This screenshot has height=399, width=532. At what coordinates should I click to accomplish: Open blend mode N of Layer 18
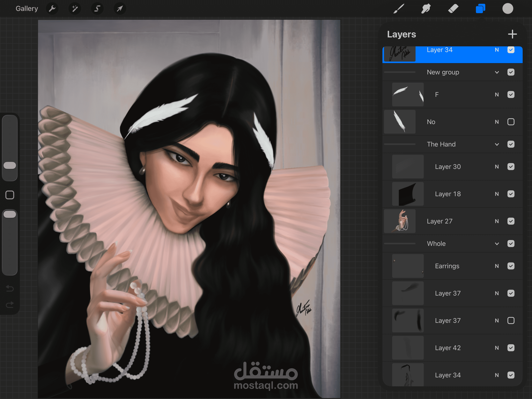tap(497, 194)
